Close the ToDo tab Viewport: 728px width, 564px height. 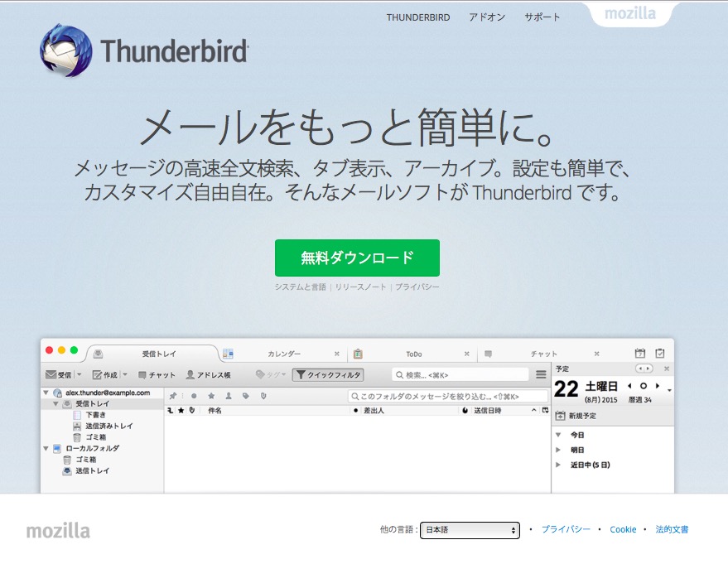click(466, 354)
